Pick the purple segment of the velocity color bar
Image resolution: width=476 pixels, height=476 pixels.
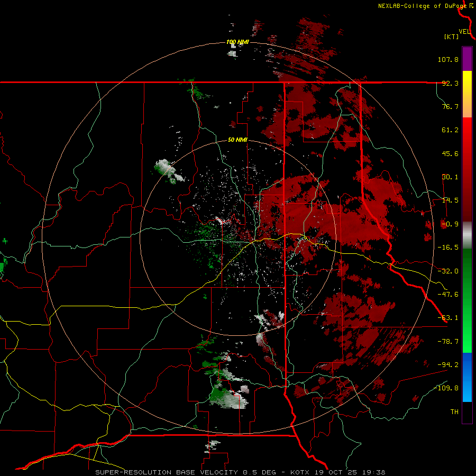pyautogui.click(x=467, y=59)
